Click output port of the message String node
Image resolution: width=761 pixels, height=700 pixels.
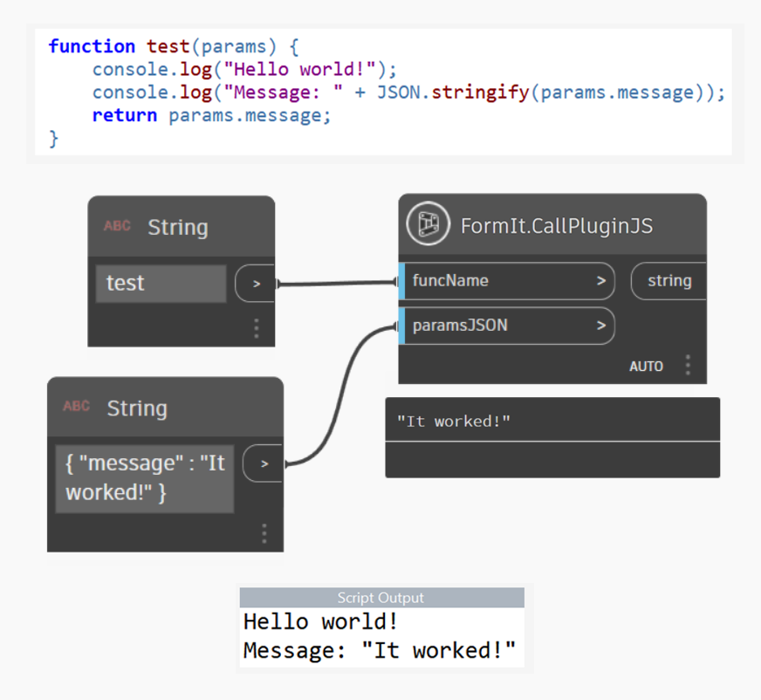coord(263,463)
